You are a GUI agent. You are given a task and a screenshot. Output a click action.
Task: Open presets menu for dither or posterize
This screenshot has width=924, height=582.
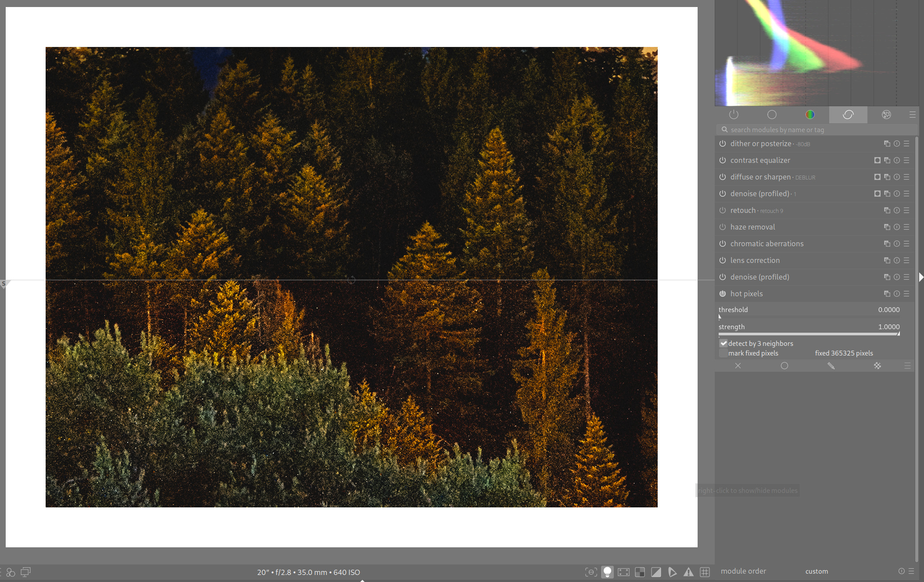click(x=906, y=144)
